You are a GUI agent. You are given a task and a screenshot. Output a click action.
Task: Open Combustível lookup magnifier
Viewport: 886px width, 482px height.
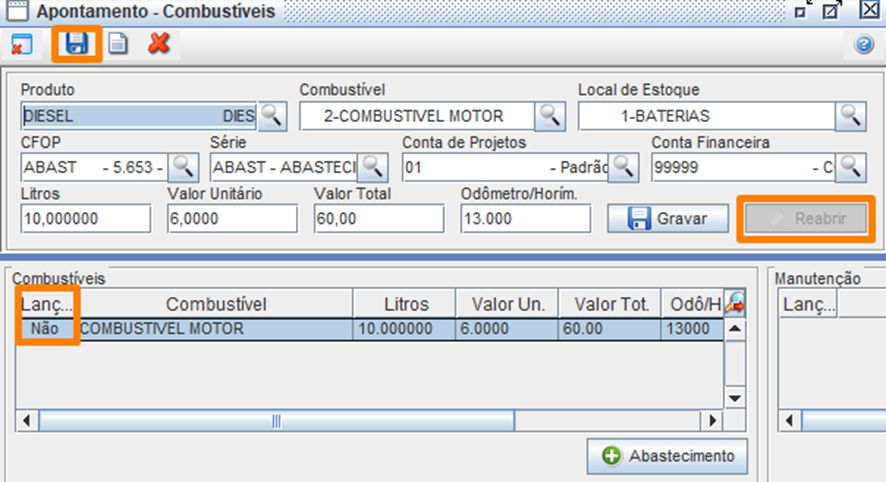pos(549,116)
